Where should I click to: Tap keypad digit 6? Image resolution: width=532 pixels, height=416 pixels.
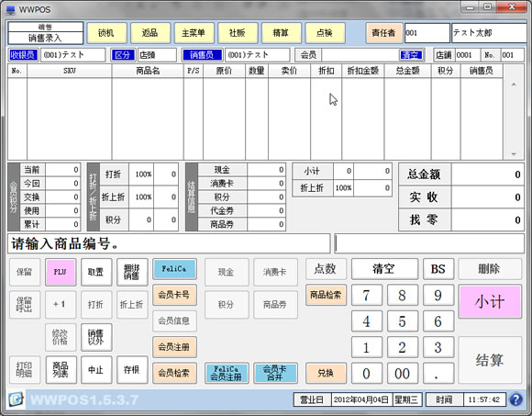click(x=438, y=320)
